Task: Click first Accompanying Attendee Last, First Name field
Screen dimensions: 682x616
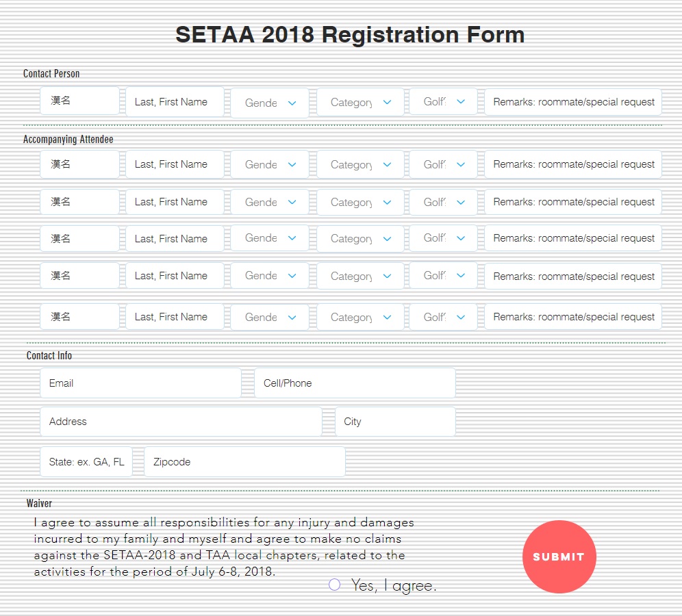Action: [x=175, y=164]
